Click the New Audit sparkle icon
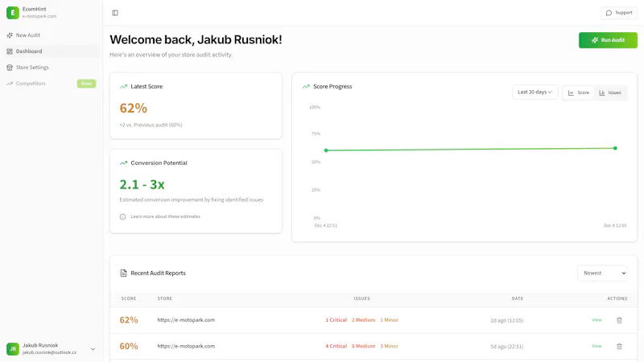 (10, 35)
